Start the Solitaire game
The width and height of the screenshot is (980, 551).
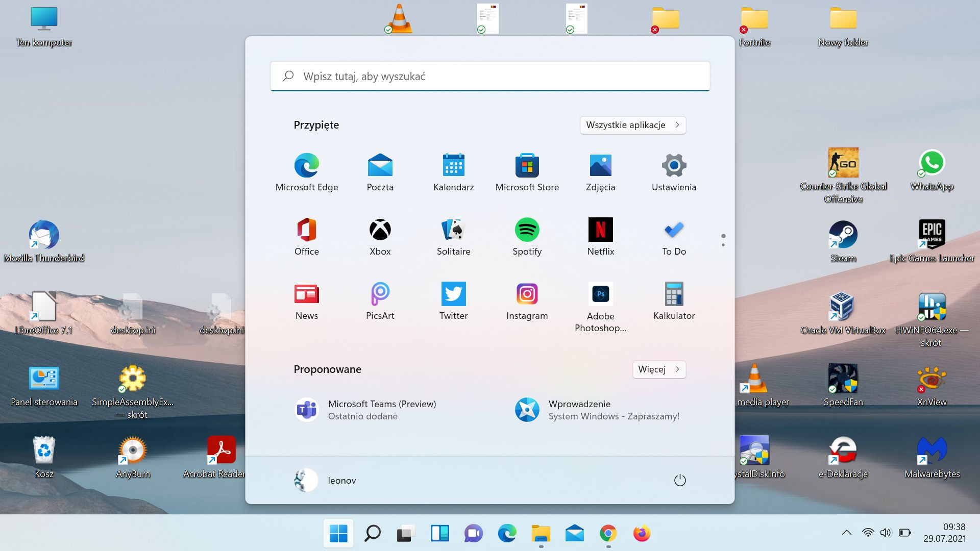[454, 237]
